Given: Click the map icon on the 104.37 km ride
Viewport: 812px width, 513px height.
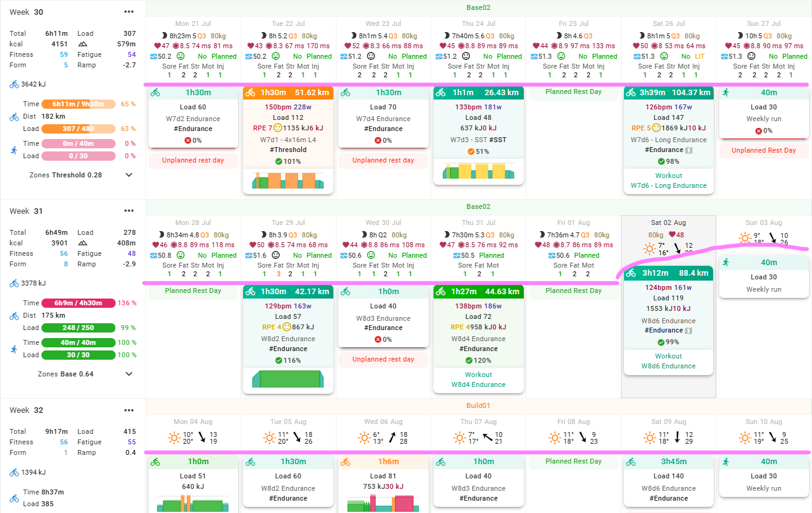Looking at the screenshot, I should click(x=690, y=150).
